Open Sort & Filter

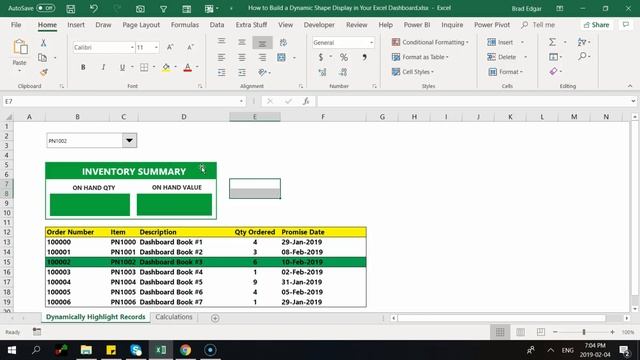[582, 42]
